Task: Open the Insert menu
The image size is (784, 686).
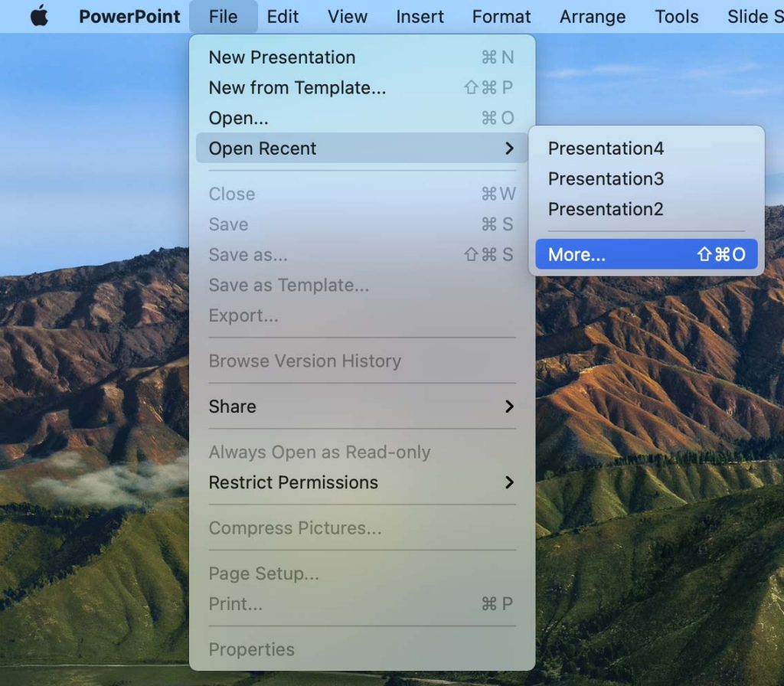Action: tap(420, 17)
